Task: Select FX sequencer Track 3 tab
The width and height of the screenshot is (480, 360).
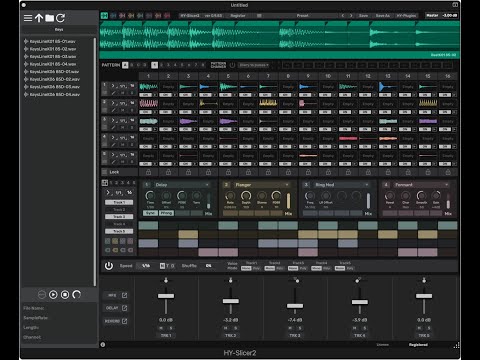Action: [119, 217]
